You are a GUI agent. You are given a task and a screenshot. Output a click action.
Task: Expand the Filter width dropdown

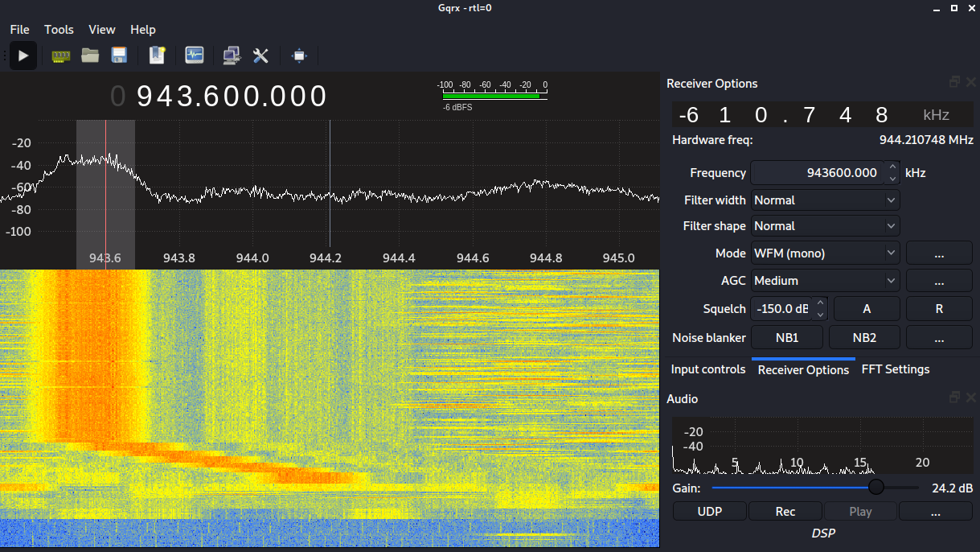click(x=825, y=200)
